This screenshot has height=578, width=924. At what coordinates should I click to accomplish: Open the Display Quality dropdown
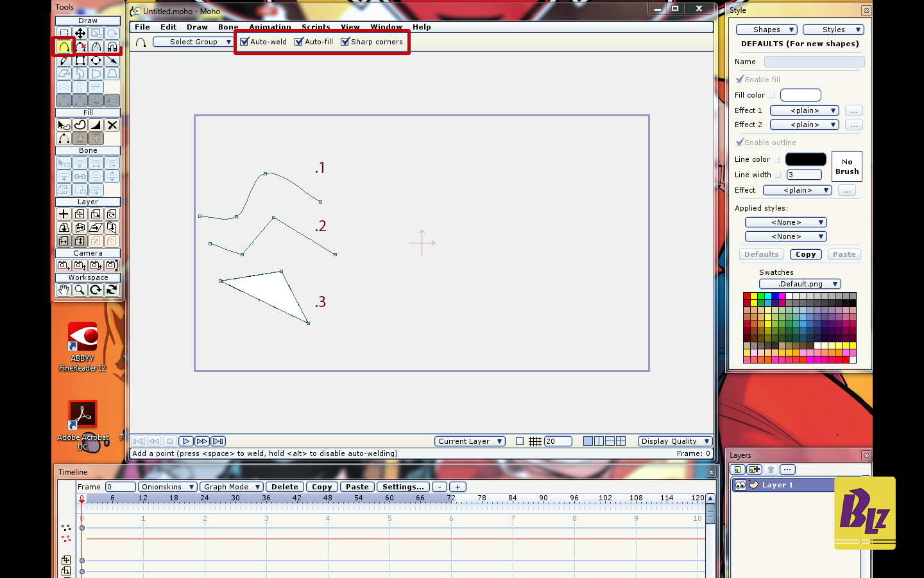click(x=675, y=441)
